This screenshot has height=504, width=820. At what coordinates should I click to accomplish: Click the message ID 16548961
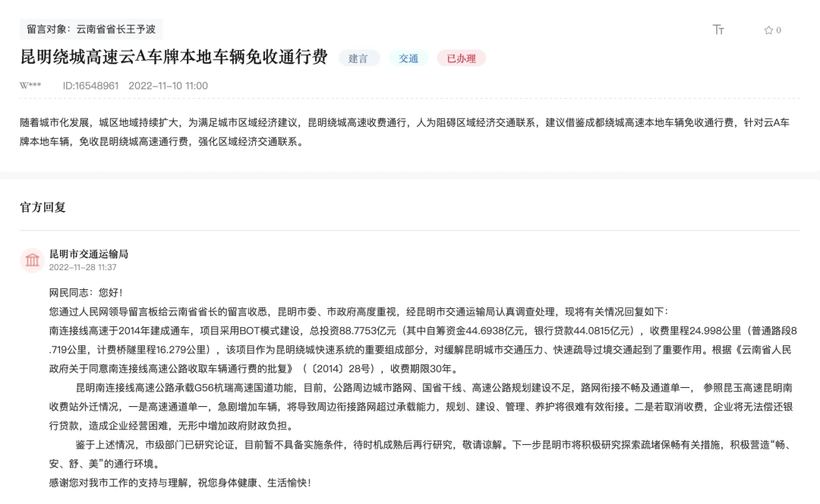pos(90,86)
